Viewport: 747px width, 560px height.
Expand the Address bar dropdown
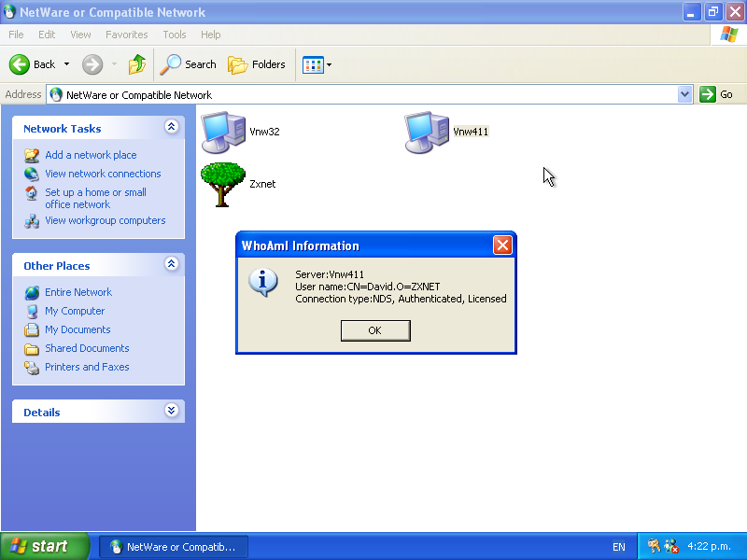[x=684, y=94]
